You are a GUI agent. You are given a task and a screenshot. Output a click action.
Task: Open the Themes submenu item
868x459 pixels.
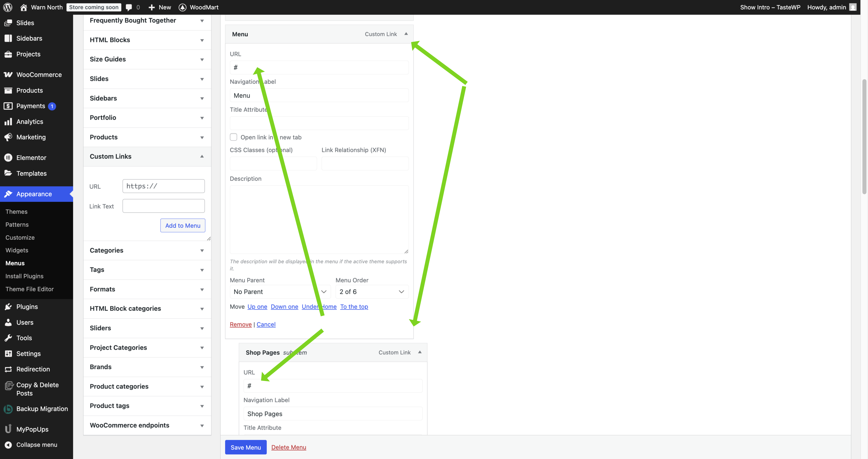[16, 211]
